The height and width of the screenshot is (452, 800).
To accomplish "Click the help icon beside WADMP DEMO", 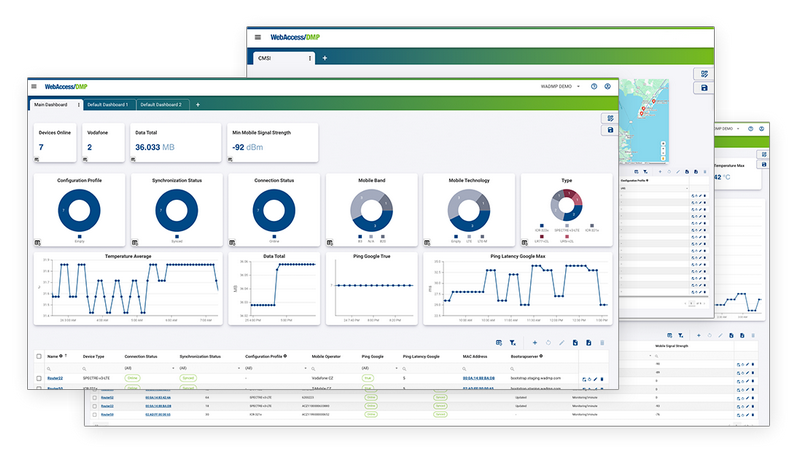I will (594, 86).
